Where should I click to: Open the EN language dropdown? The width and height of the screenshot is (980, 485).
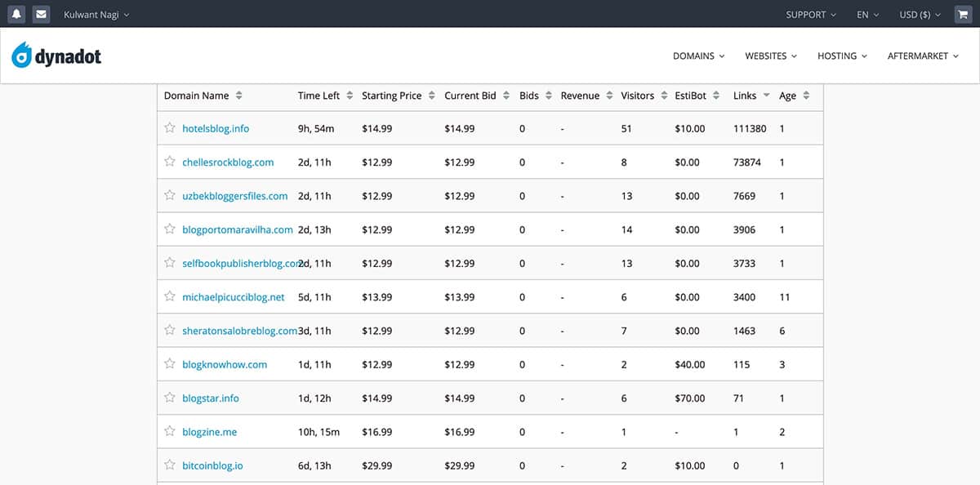tap(868, 15)
